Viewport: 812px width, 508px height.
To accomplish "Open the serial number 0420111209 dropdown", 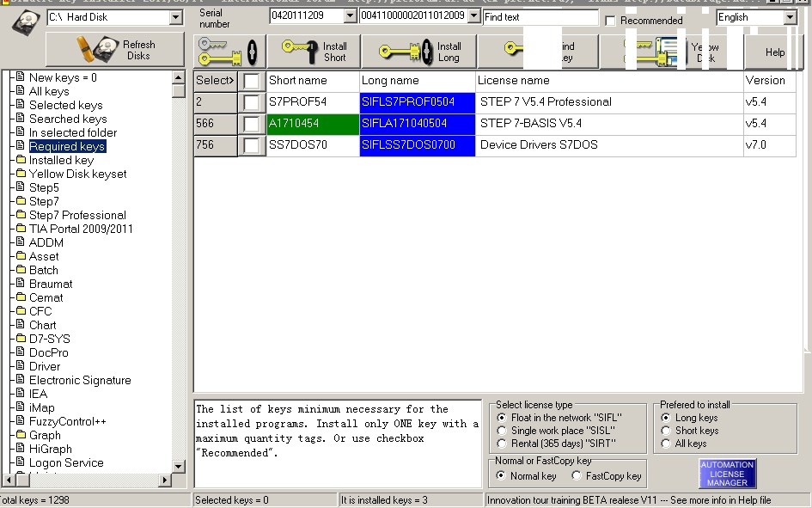I will 350,16.
